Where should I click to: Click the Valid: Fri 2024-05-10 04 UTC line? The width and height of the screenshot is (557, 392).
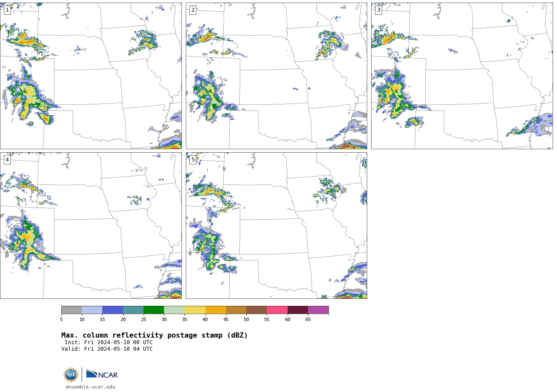pyautogui.click(x=107, y=349)
